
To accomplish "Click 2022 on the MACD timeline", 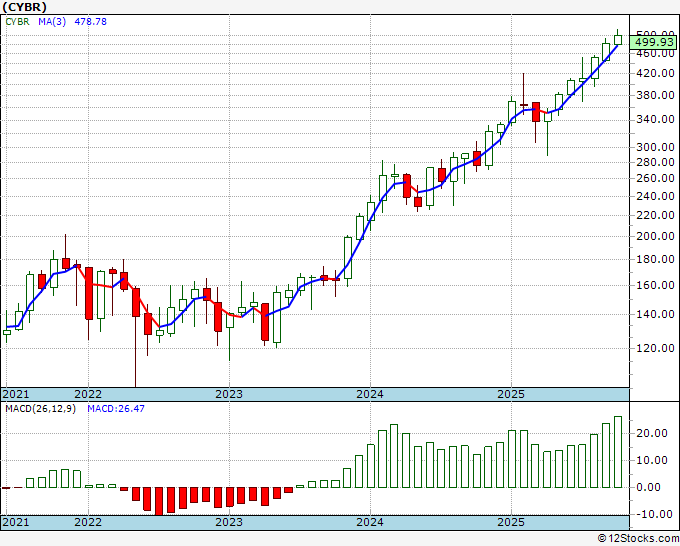I will click(88, 522).
